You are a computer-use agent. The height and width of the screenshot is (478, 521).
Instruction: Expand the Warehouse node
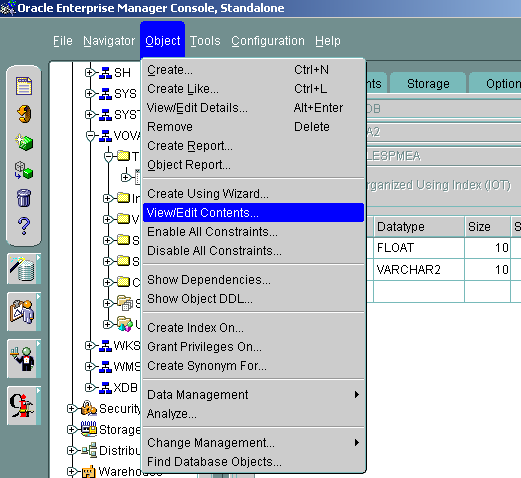point(72,471)
